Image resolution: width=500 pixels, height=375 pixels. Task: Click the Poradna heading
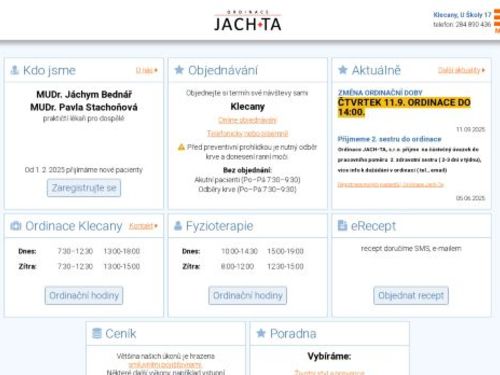pos(293,333)
